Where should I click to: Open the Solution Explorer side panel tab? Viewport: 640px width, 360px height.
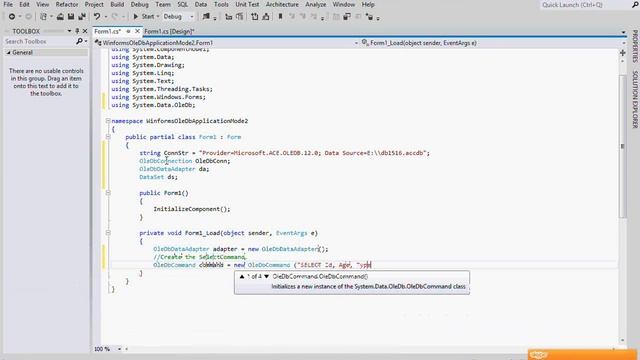click(x=635, y=99)
